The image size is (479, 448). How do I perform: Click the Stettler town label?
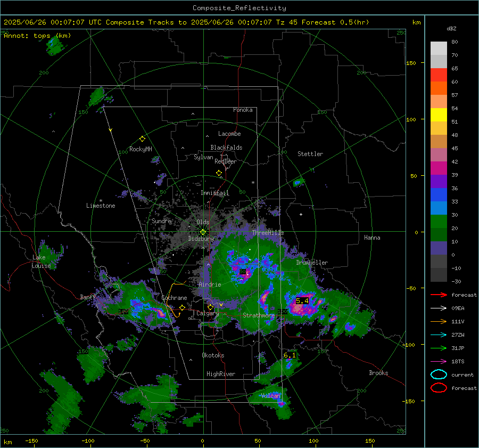pos(310,154)
